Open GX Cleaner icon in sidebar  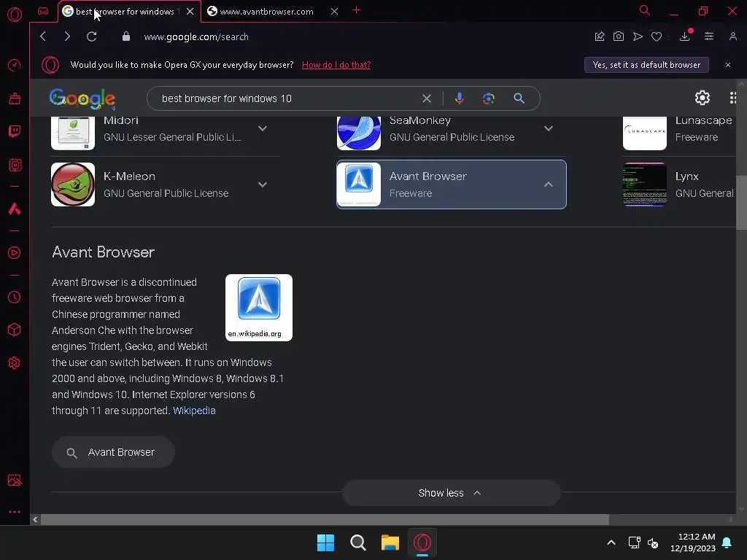click(x=15, y=98)
